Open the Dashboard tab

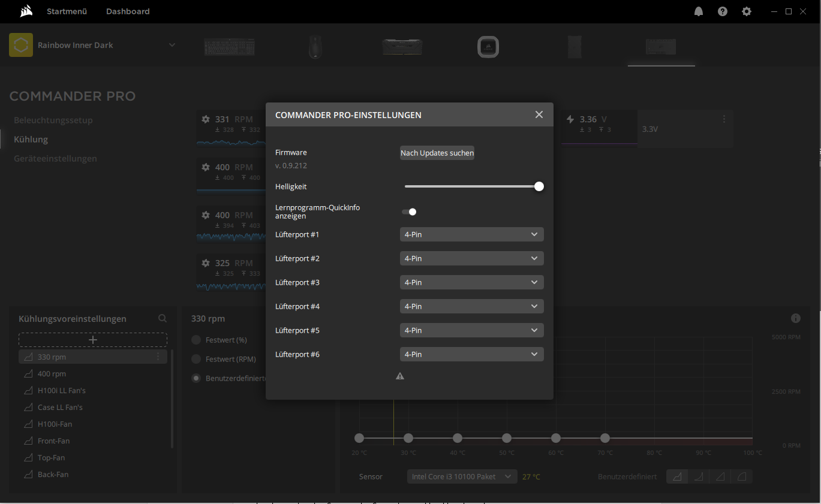coord(128,11)
